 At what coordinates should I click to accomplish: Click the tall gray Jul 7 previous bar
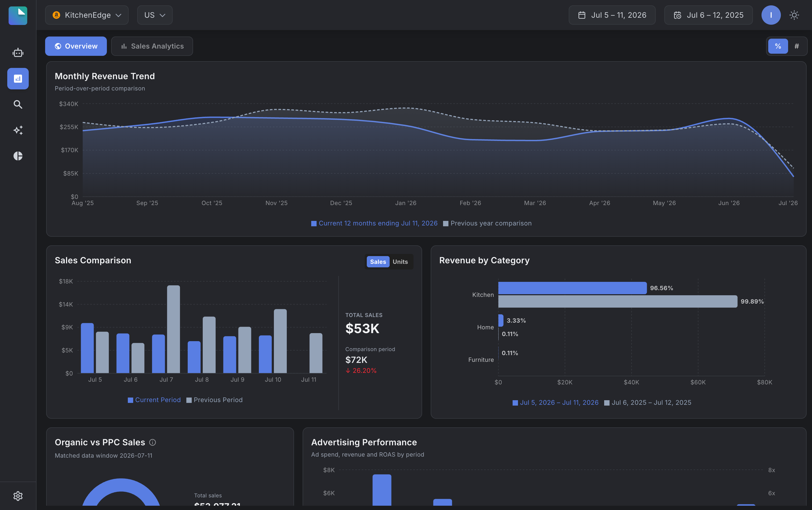(173, 329)
